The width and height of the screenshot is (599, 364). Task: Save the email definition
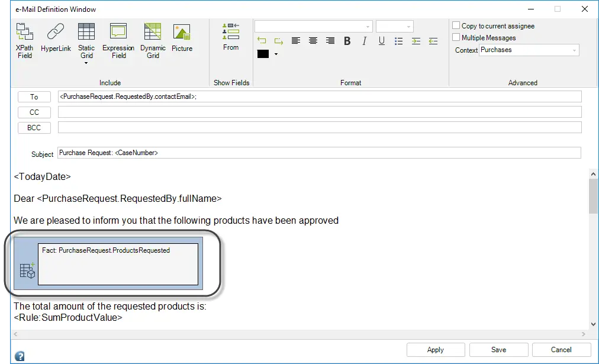(498, 350)
